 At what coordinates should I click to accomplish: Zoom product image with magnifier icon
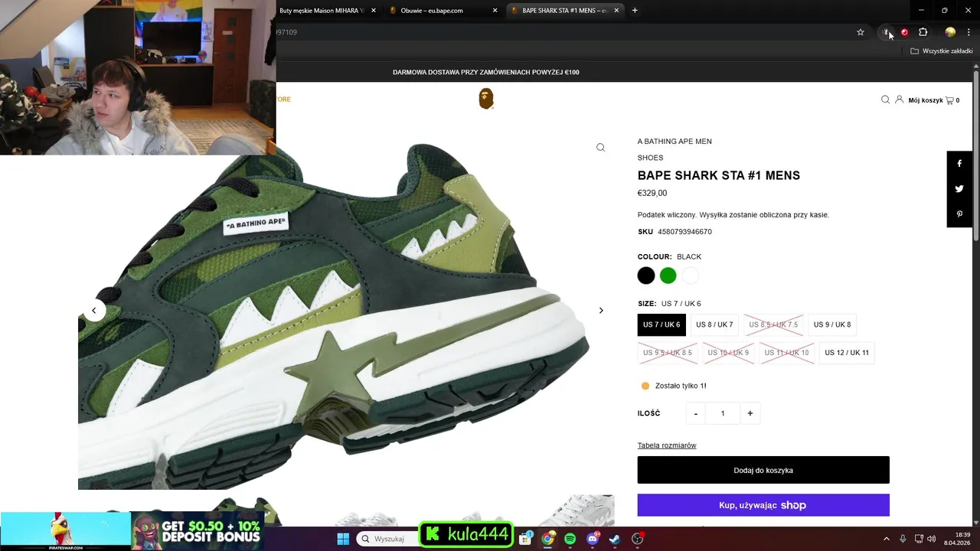click(x=600, y=148)
